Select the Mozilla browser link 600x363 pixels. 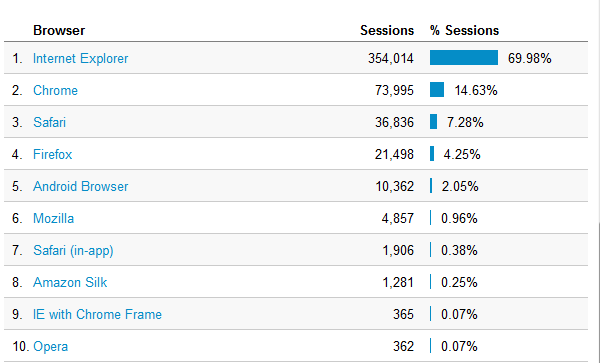pyautogui.click(x=54, y=218)
